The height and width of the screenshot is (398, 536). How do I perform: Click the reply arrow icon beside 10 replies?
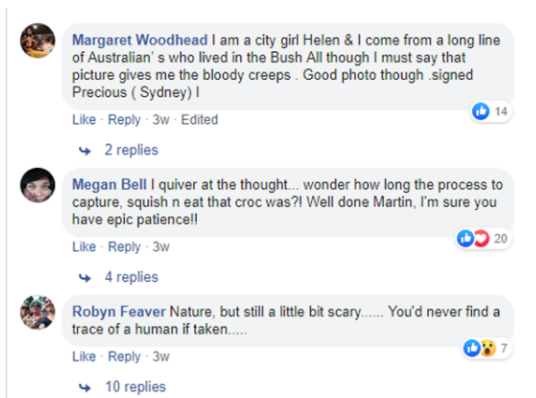point(85,387)
